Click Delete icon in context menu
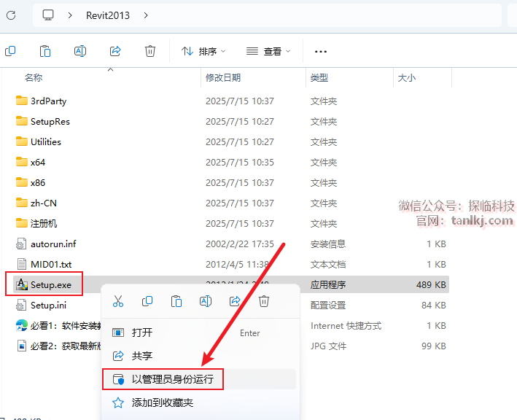This screenshot has height=420, width=517. pos(265,301)
